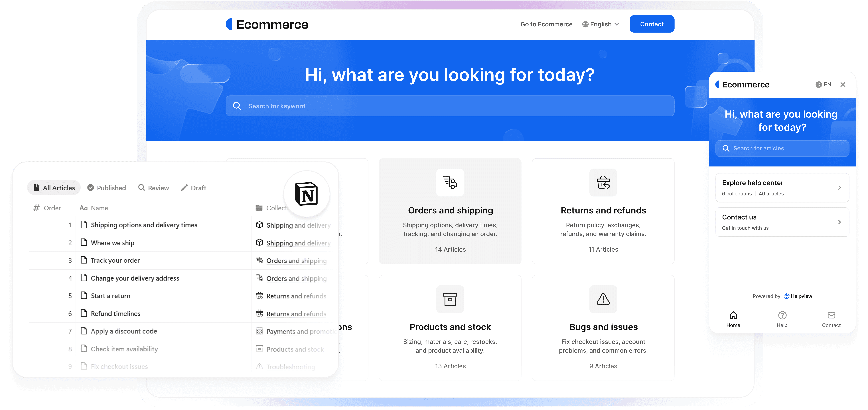The width and height of the screenshot is (868, 410).
Task: Switch to the Review tab
Action: point(154,188)
